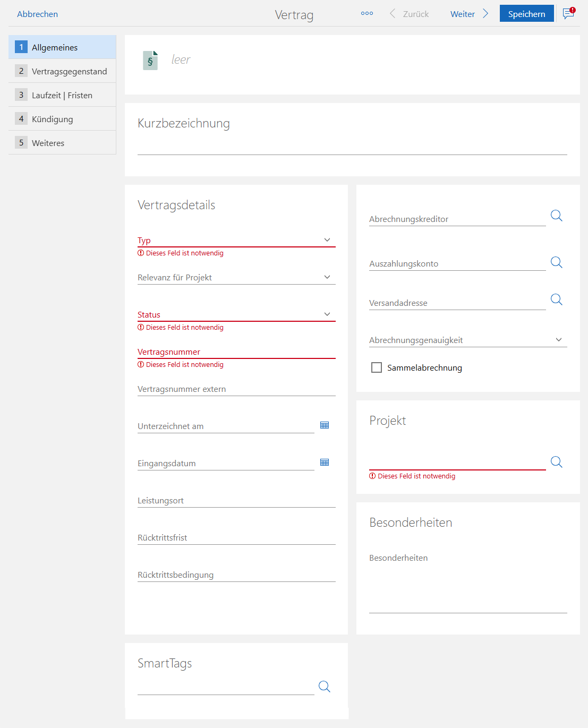The height and width of the screenshot is (728, 588).
Task: Open the Abrechnungsgenauigkeit dropdown
Action: [559, 339]
